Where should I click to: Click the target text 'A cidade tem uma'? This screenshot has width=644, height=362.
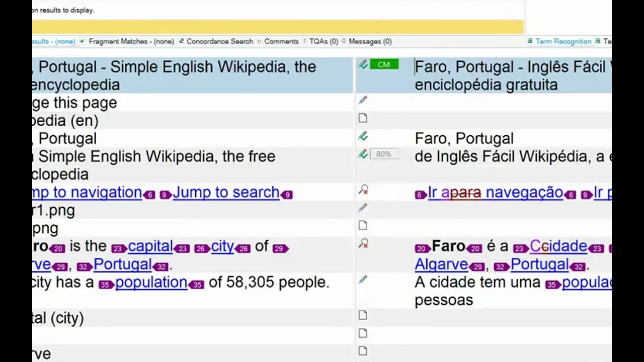click(x=477, y=282)
